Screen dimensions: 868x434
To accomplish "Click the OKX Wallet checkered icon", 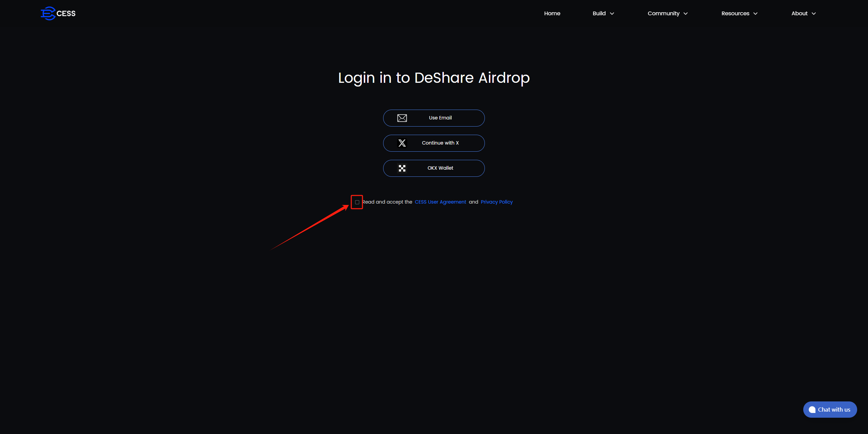I will 402,168.
